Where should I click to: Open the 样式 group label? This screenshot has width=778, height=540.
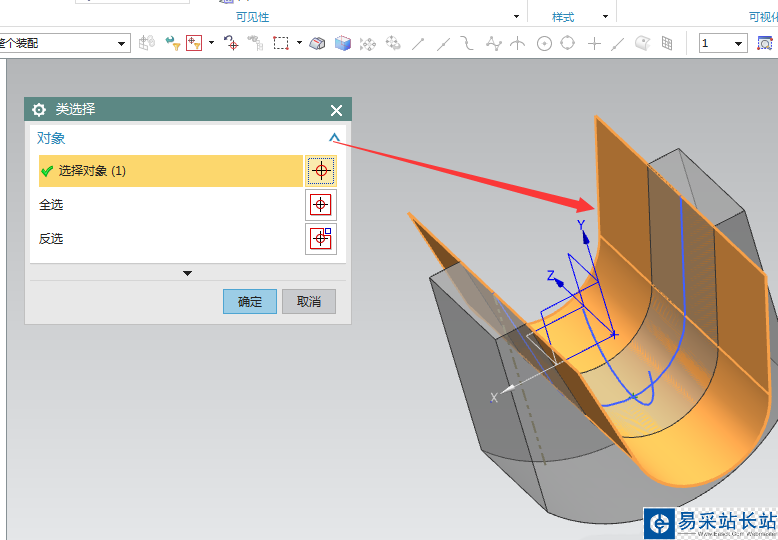(x=564, y=17)
